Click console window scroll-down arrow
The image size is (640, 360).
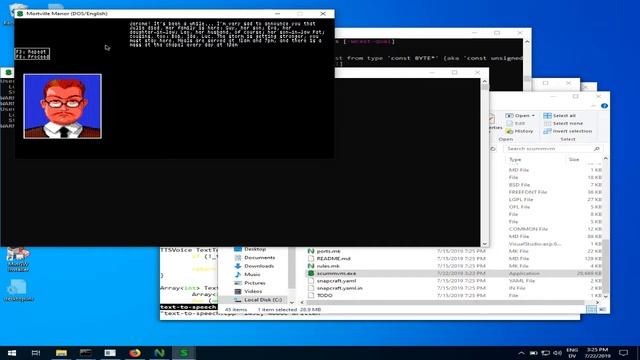484,244
